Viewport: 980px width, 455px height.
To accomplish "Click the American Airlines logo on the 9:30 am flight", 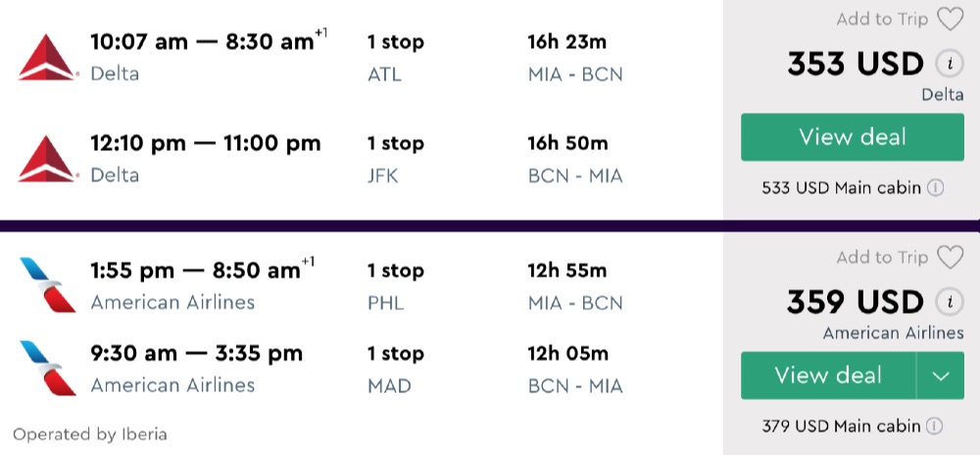I will pyautogui.click(x=47, y=369).
